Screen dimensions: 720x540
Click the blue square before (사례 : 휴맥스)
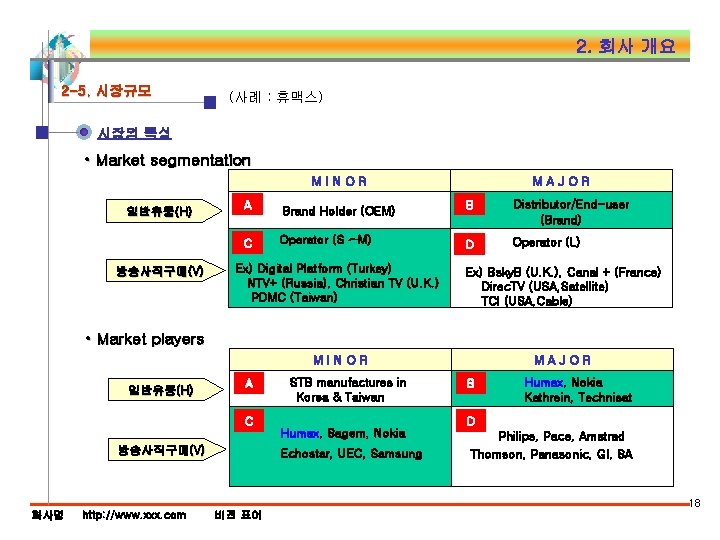click(210, 102)
